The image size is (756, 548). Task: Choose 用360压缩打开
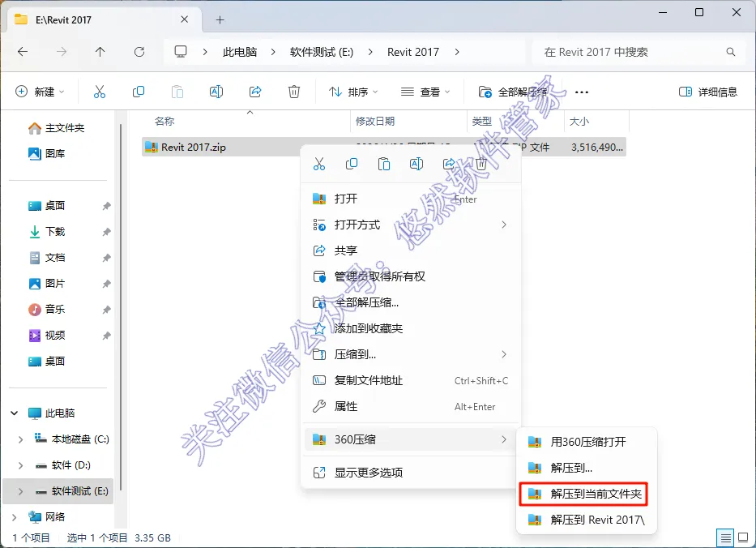click(587, 442)
